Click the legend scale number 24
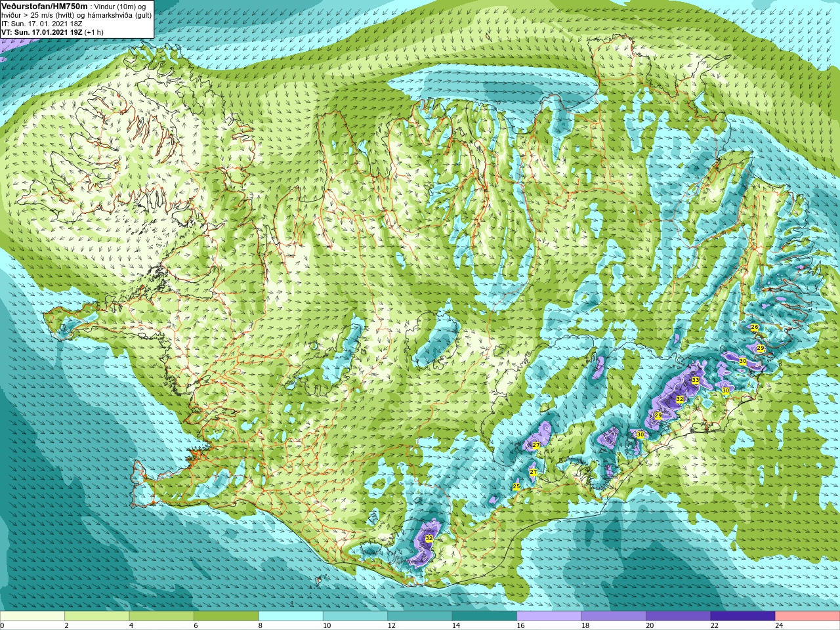Viewport: 840px width, 630px height. [x=779, y=625]
